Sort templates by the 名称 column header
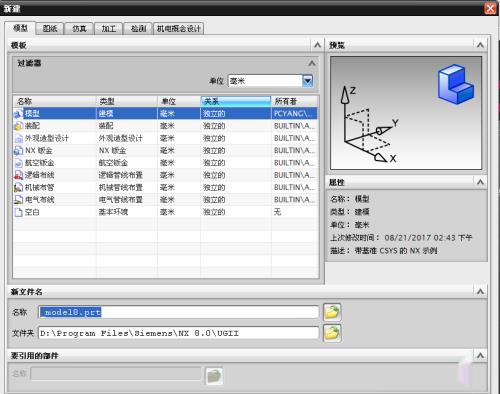The height and width of the screenshot is (394, 500). tap(55, 101)
